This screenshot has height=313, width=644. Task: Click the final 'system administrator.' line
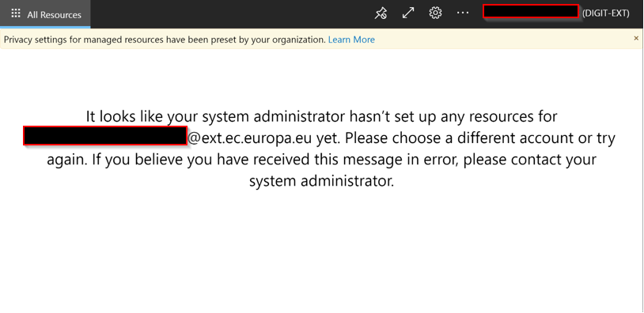pyautogui.click(x=321, y=181)
